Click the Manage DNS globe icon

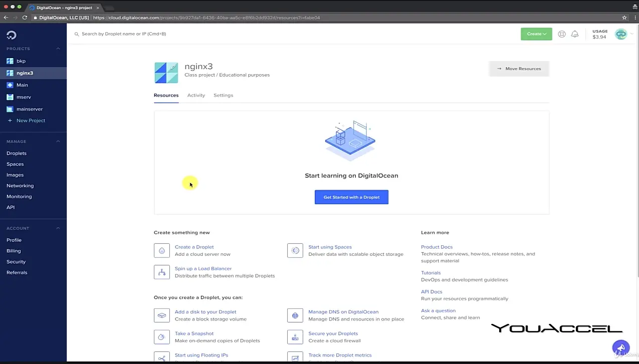tap(295, 315)
